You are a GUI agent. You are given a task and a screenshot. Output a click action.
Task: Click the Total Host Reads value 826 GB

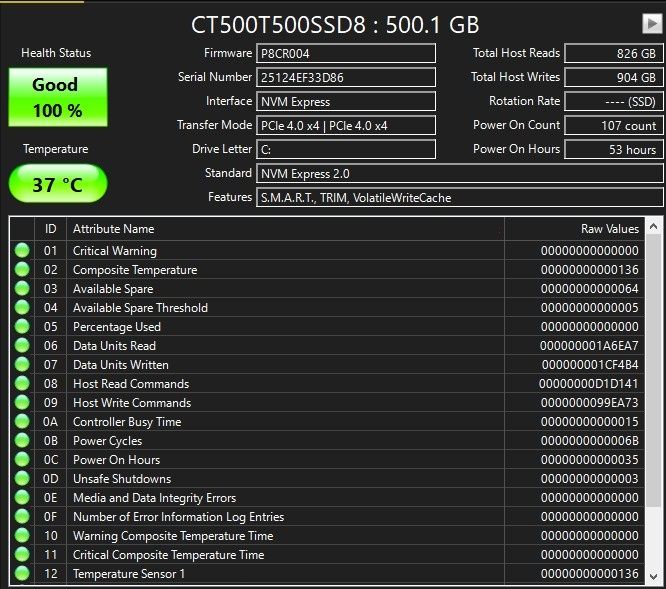pyautogui.click(x=614, y=54)
